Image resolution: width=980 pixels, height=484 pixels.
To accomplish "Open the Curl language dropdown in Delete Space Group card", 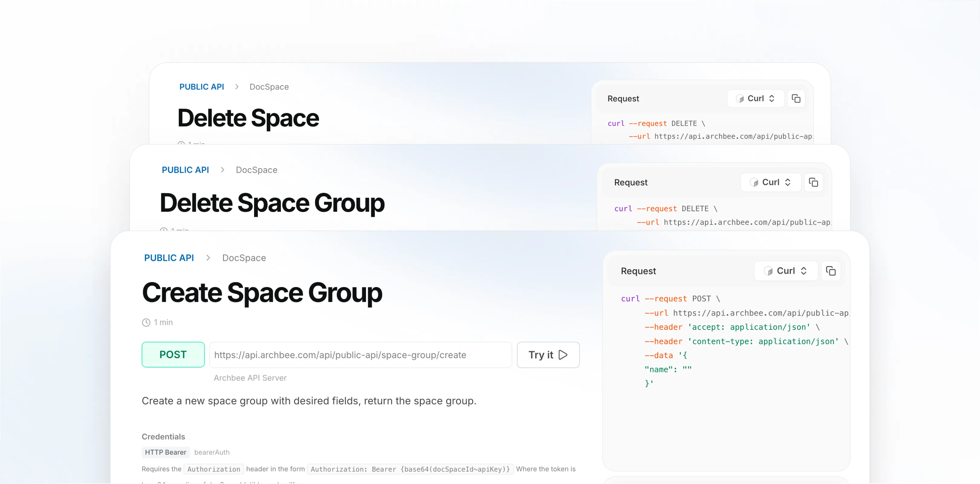I will (771, 182).
